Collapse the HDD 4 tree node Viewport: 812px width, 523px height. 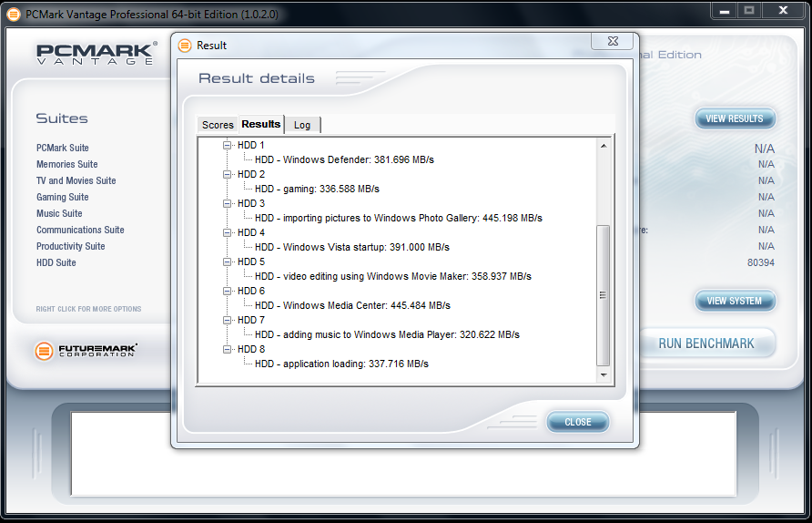(x=227, y=232)
